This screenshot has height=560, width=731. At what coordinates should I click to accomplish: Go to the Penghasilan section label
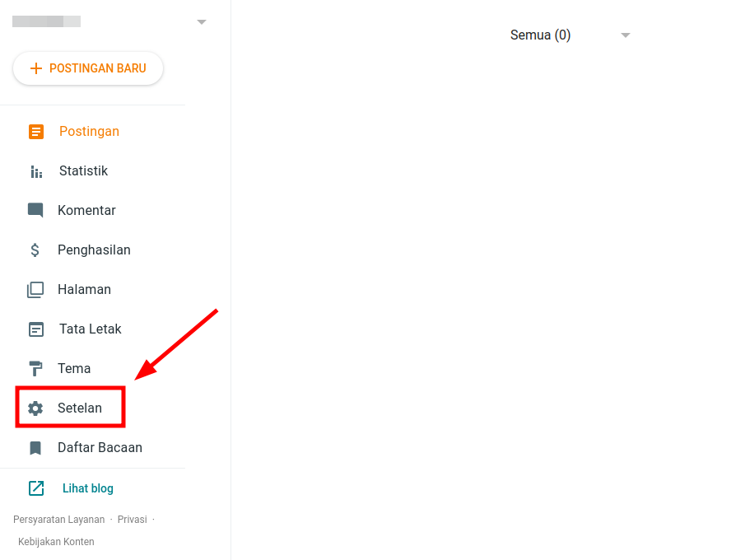tap(94, 250)
